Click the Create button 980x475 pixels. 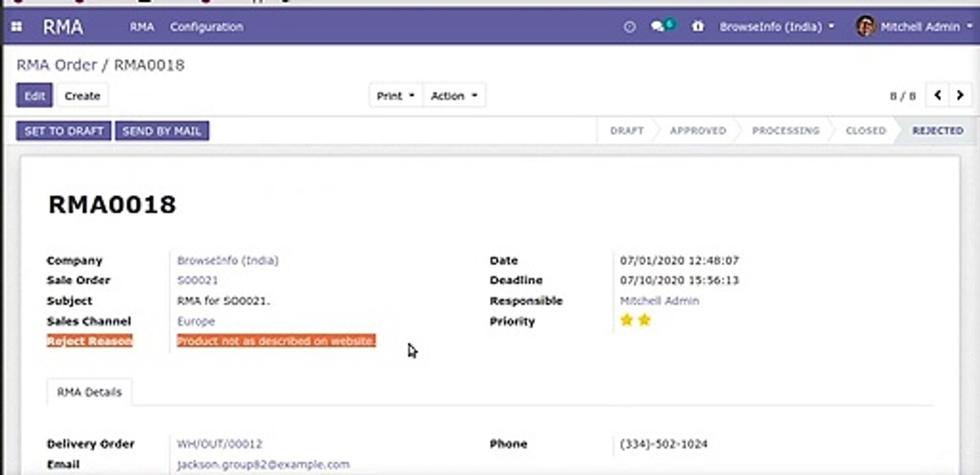pyautogui.click(x=82, y=96)
